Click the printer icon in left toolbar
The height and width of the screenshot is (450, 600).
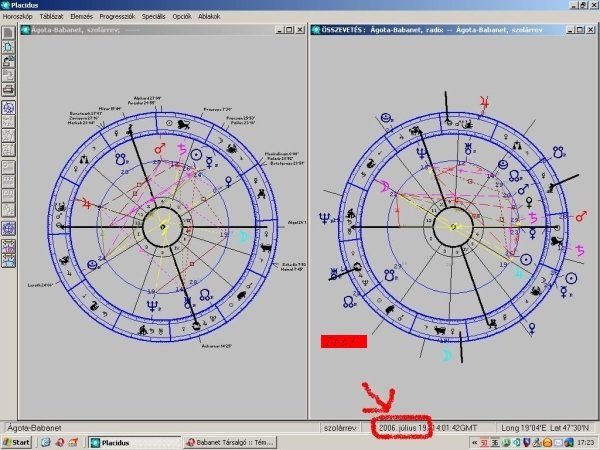(x=9, y=89)
